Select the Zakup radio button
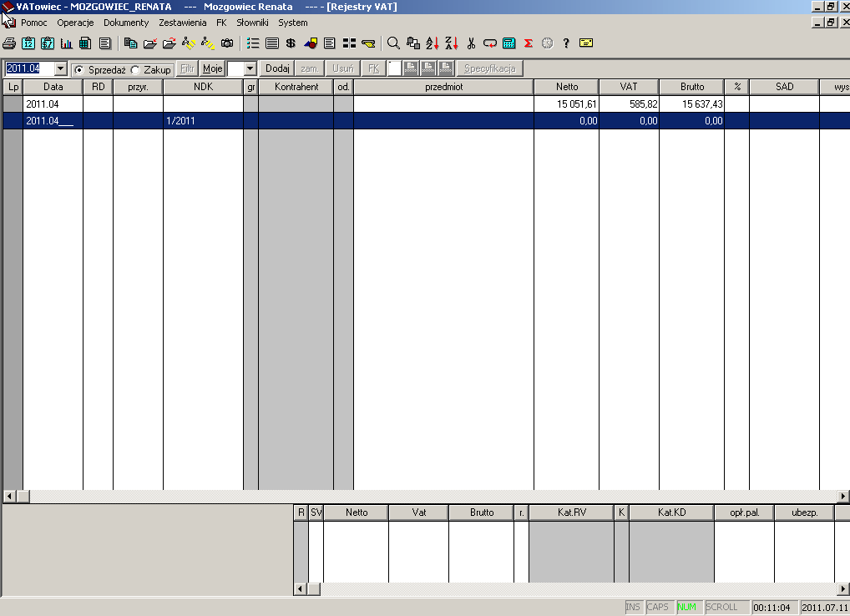 tap(135, 69)
